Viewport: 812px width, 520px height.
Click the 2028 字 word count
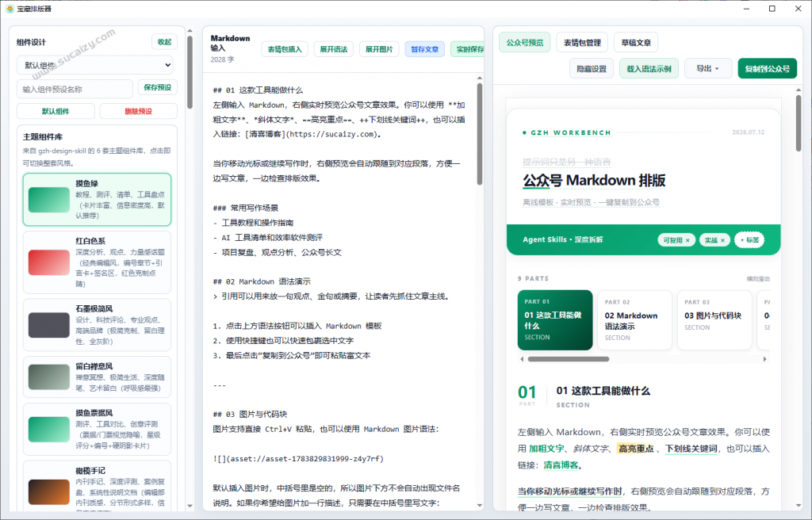point(222,59)
